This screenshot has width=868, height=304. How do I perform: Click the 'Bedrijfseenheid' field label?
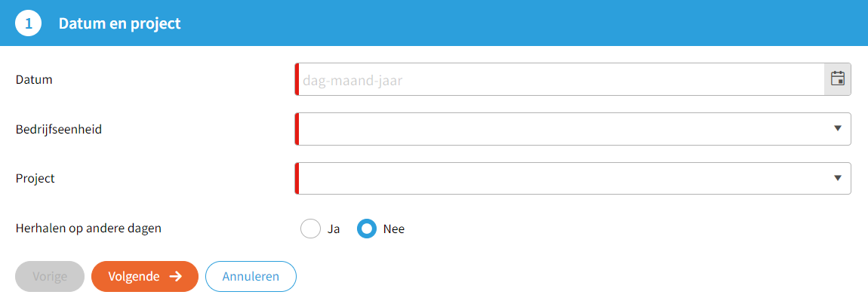click(59, 129)
